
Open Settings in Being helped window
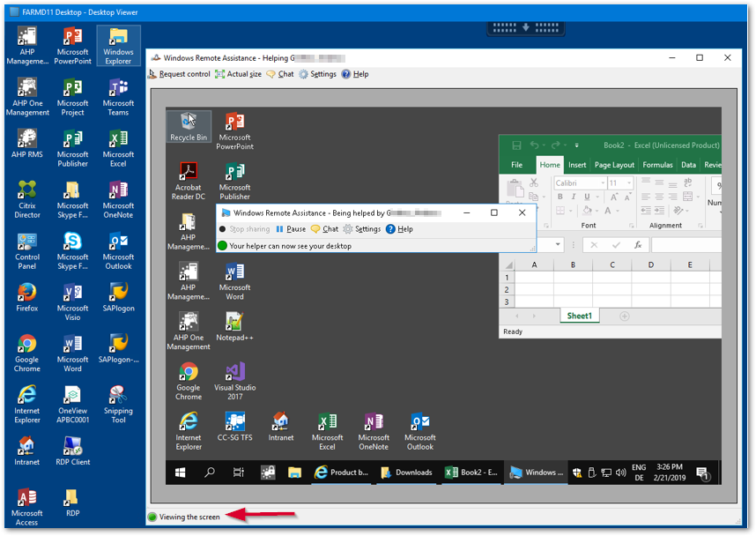(362, 229)
